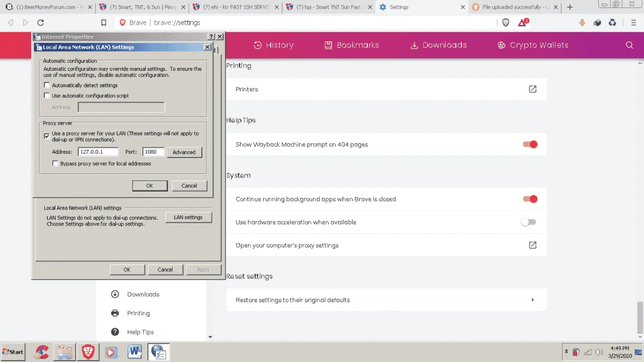Click LAN settings button in Internet Properties

(188, 217)
